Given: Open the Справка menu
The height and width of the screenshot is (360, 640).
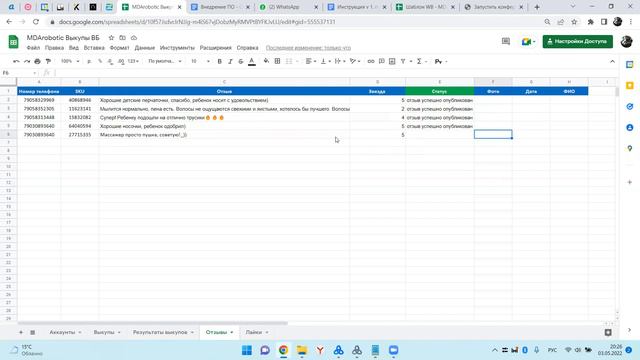Looking at the screenshot, I should tap(247, 48).
